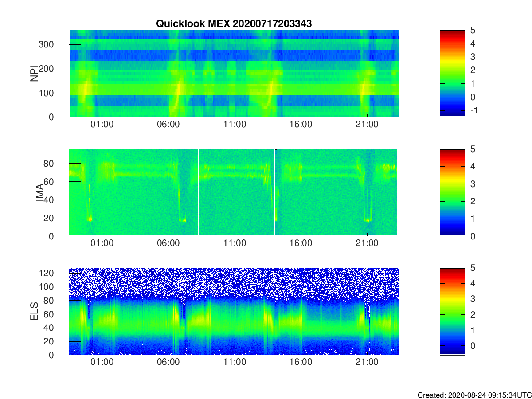Screen dimensions: 532x399
Task: Click the NPI panel colorbar
Action: (x=452, y=74)
